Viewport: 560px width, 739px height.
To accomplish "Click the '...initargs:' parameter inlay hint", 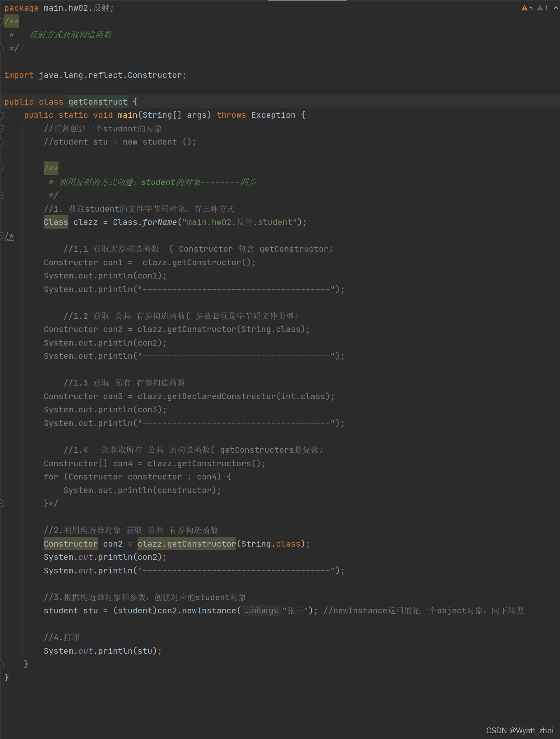I will (x=261, y=610).
